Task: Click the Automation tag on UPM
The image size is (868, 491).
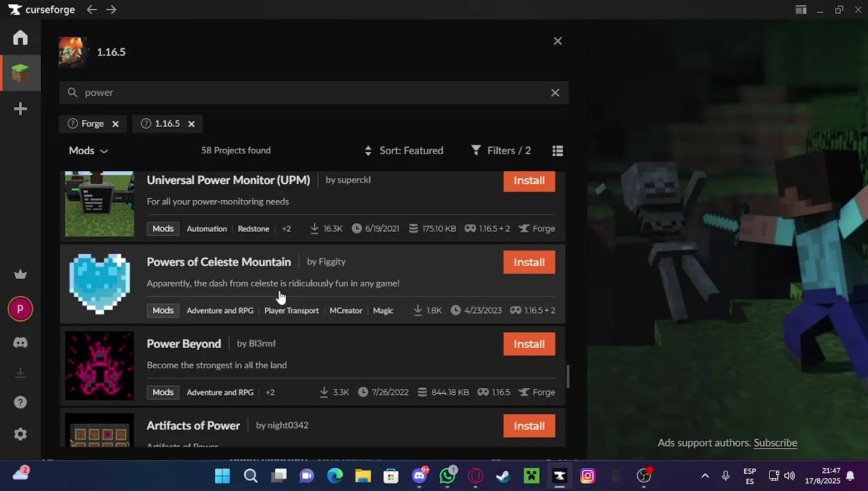Action: tap(207, 228)
